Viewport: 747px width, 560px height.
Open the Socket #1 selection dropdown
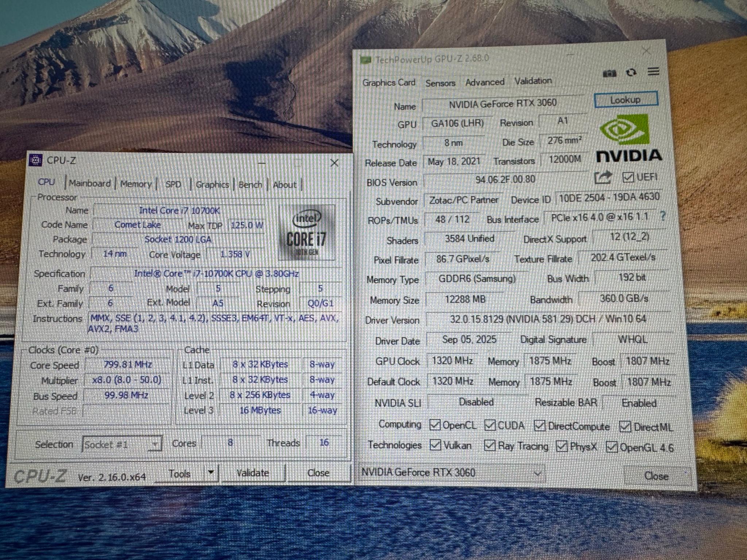122,444
